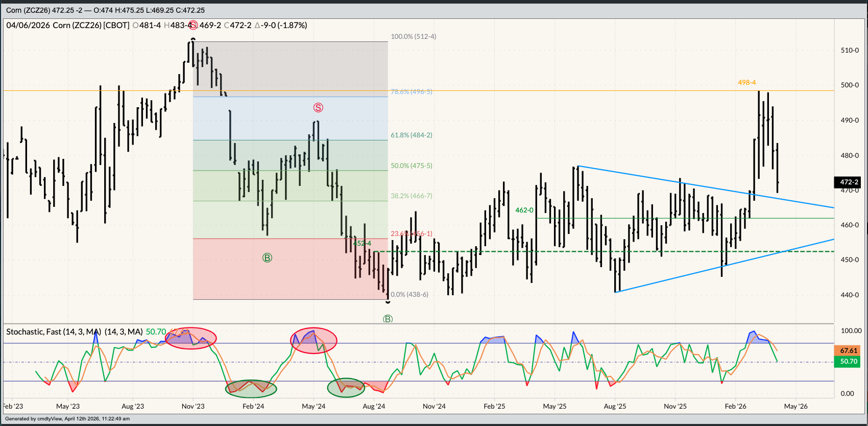Screen dimensions: 868x426
Task: Select the 50.0% (475-5) Fibonacci level label
Action: pyautogui.click(x=411, y=165)
